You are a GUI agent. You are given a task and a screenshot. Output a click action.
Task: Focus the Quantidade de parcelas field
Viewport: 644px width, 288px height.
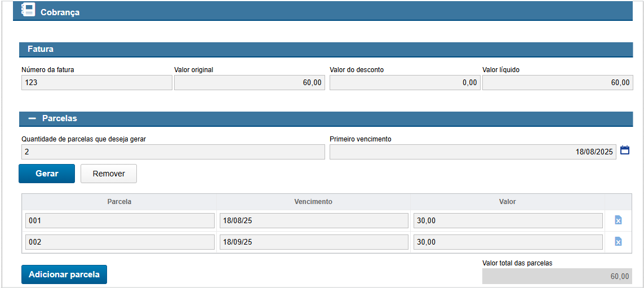173,152
